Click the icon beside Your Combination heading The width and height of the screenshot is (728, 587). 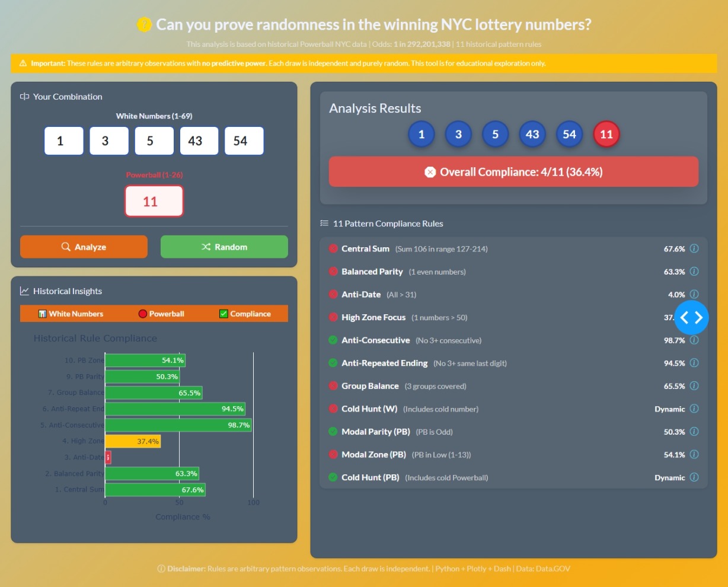click(x=24, y=97)
